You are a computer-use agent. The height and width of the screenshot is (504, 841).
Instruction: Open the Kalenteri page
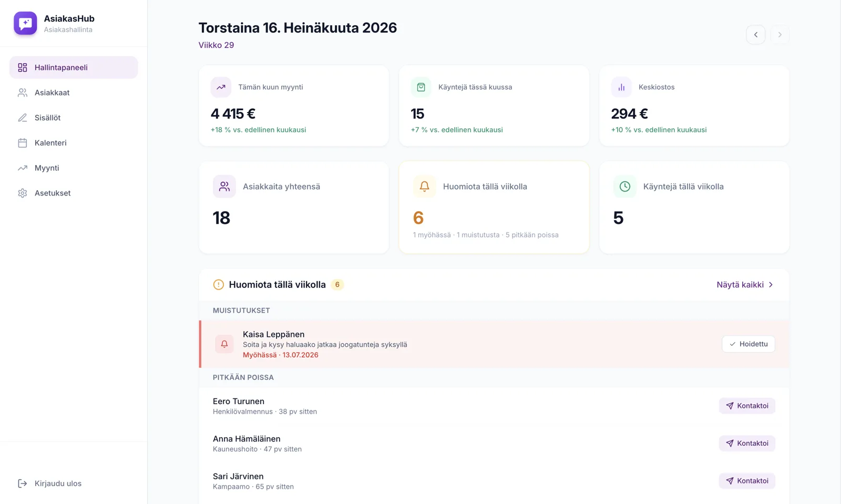coord(74,143)
